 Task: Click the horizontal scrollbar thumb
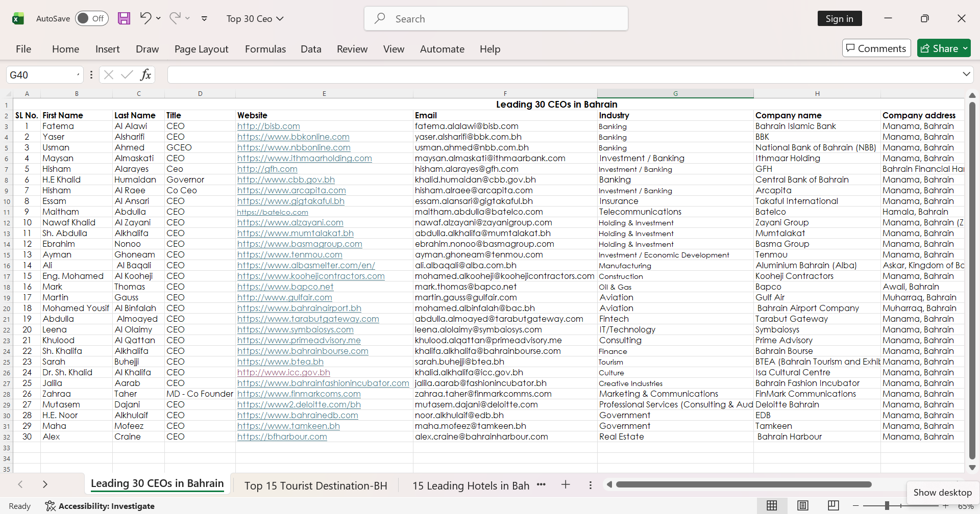click(744, 484)
